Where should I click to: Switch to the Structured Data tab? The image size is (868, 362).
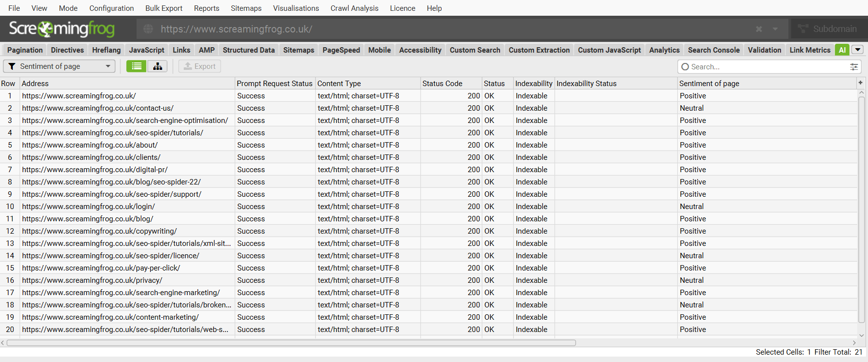[x=249, y=50]
